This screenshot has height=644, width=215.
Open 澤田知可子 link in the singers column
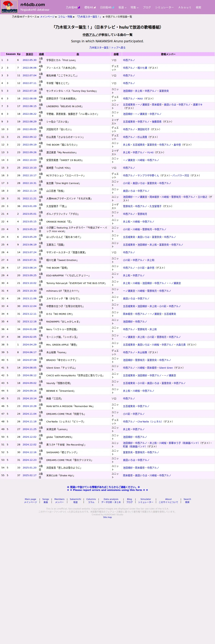click(x=143, y=130)
